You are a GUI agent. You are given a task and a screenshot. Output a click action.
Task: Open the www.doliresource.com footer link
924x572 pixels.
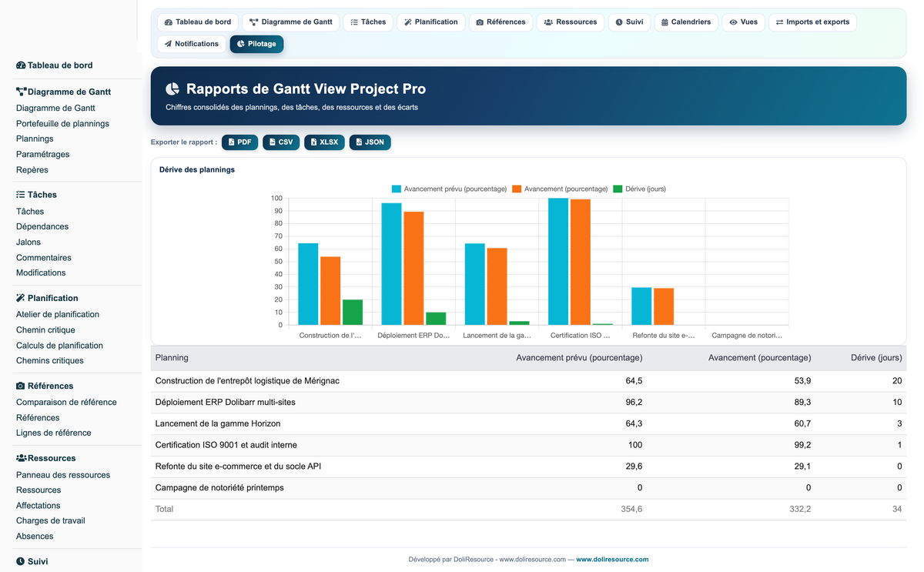[612, 560]
